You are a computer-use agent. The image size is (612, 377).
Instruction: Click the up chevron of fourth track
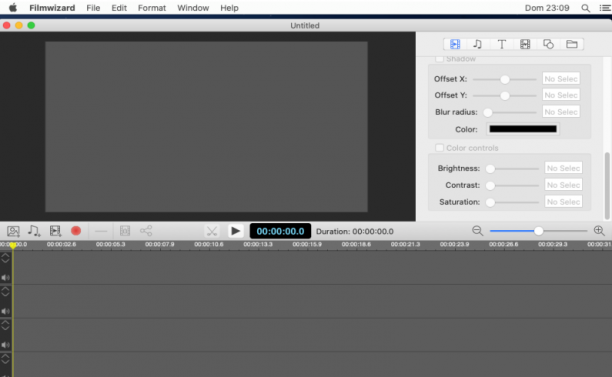[x=5, y=356]
